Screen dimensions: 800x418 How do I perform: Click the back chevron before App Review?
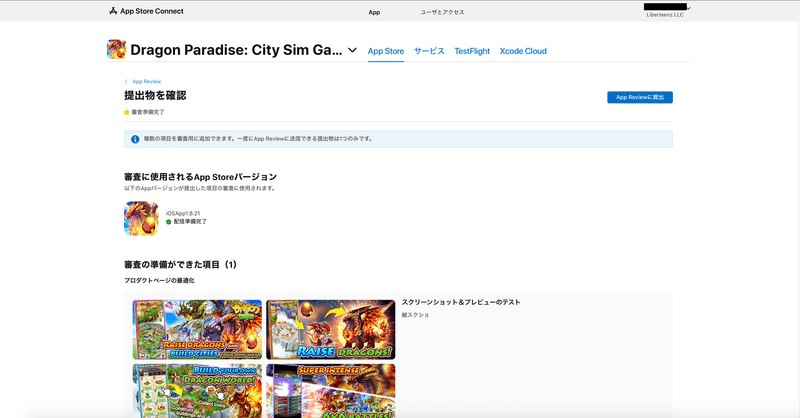point(127,82)
